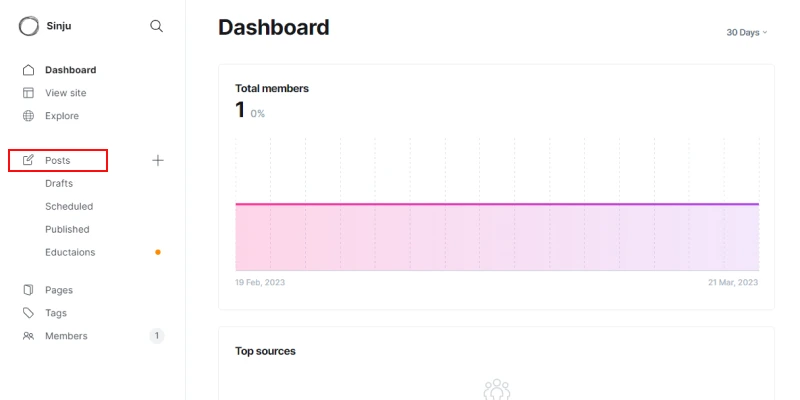
Task: Click the search magnifier icon
Action: (x=156, y=25)
